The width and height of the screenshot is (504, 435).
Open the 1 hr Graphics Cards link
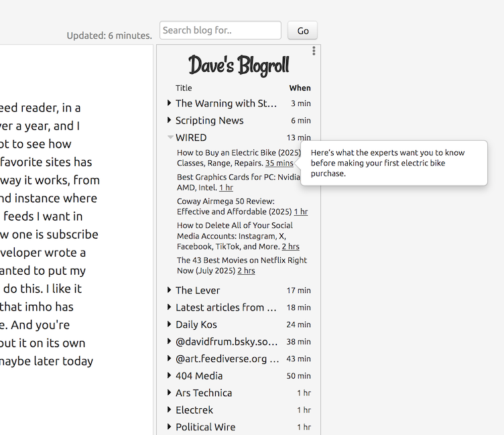pos(226,188)
